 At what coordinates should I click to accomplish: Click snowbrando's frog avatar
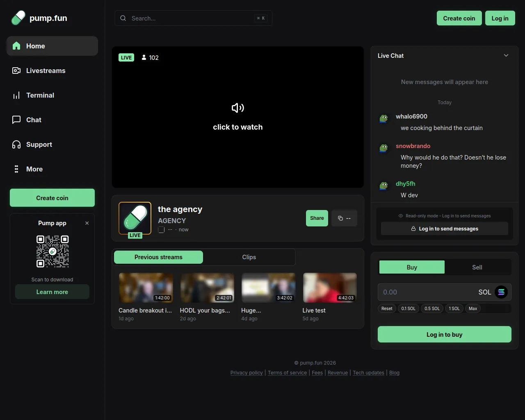tap(384, 148)
